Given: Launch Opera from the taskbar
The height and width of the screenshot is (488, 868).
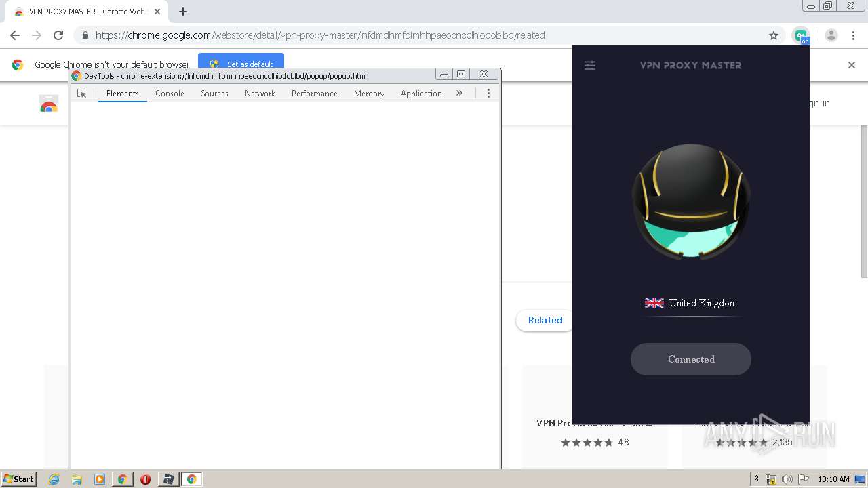Looking at the screenshot, I should [145, 479].
